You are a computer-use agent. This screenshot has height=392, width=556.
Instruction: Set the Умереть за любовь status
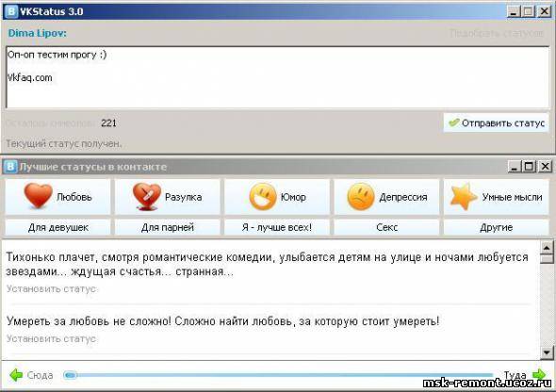pos(52,339)
